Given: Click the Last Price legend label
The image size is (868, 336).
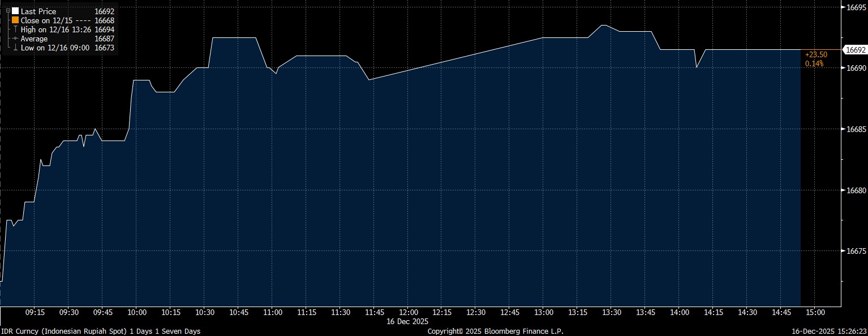Looking at the screenshot, I should coord(38,11).
